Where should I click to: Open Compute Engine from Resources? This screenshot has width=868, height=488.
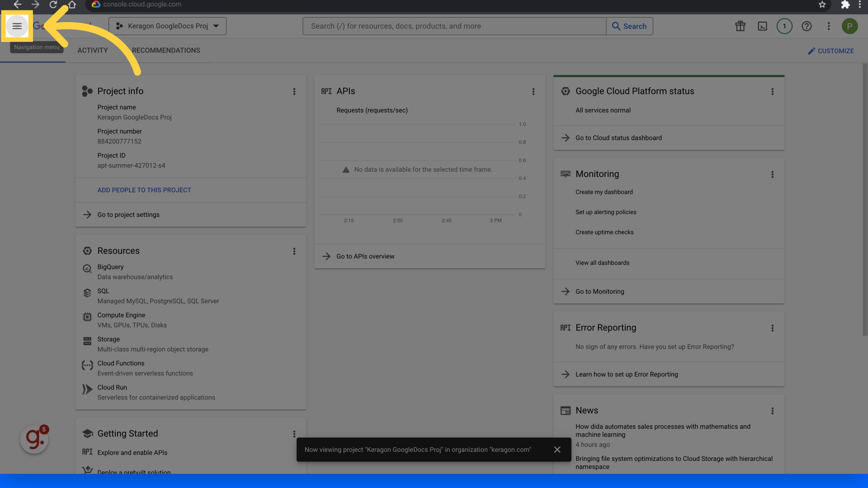87,317
